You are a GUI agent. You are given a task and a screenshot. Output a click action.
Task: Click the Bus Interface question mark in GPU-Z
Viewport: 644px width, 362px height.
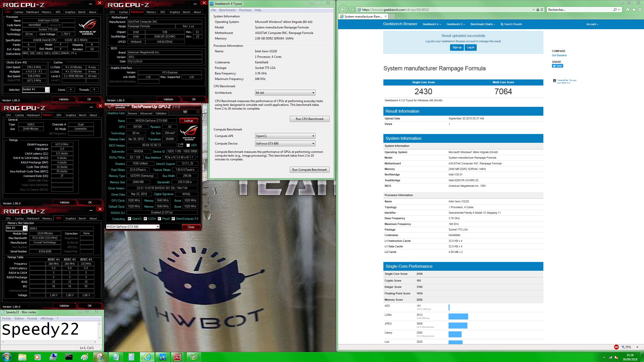tap(197, 157)
